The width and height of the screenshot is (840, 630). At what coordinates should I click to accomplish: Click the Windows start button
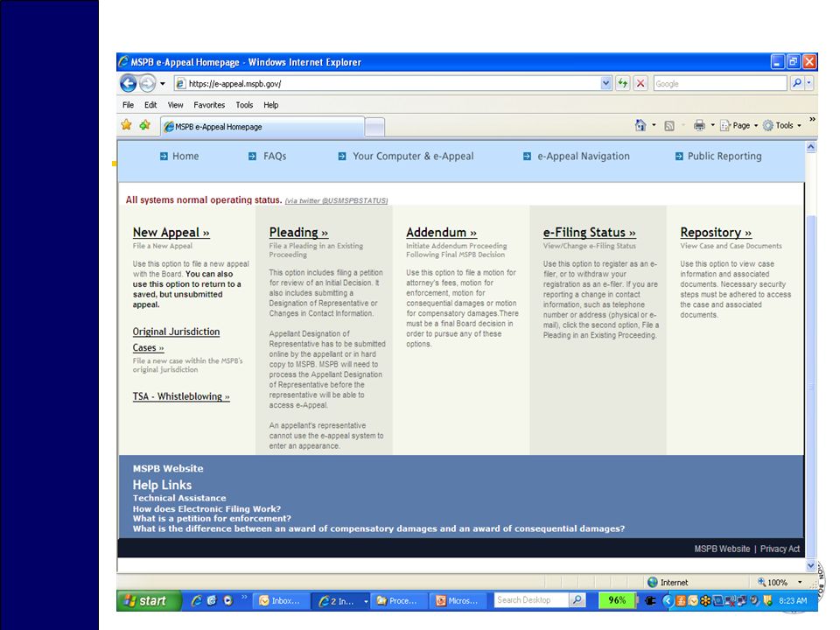click(150, 600)
